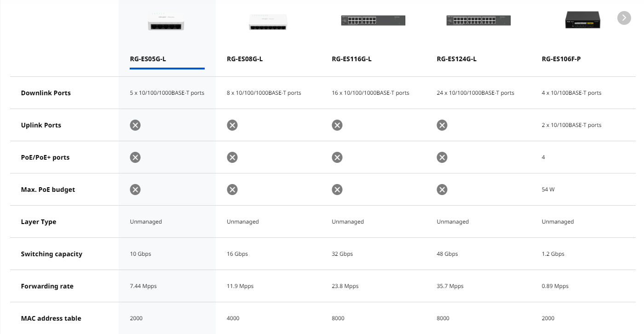This screenshot has height=334, width=644.
Task: Click Max. PoE budget X icon for RG-ES116G-L
Action: click(337, 190)
